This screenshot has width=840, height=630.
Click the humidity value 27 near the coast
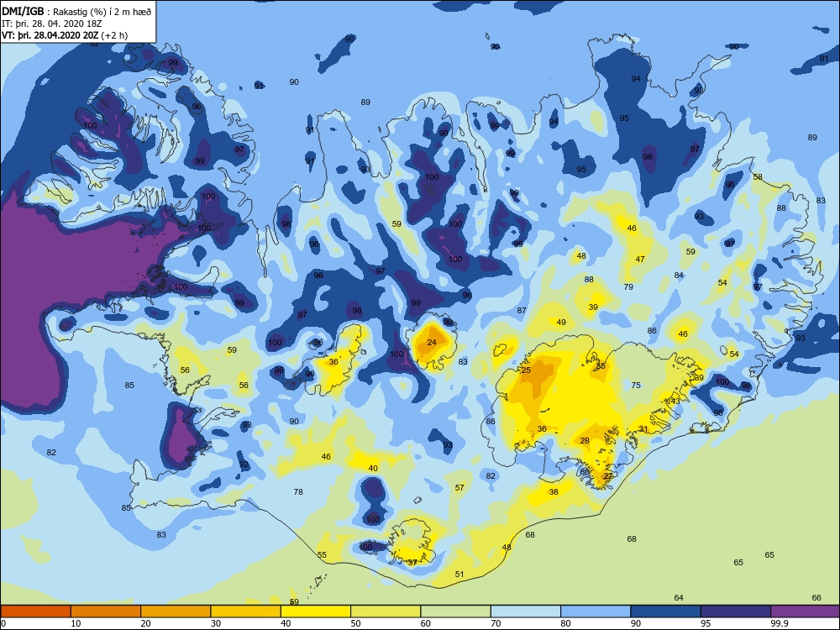point(608,475)
